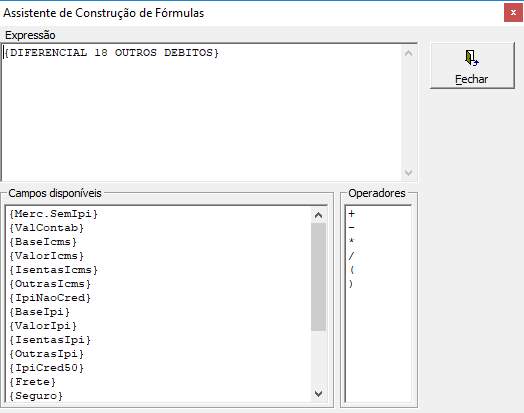
Task: Select the {BaseIcms} field
Action: 43,242
